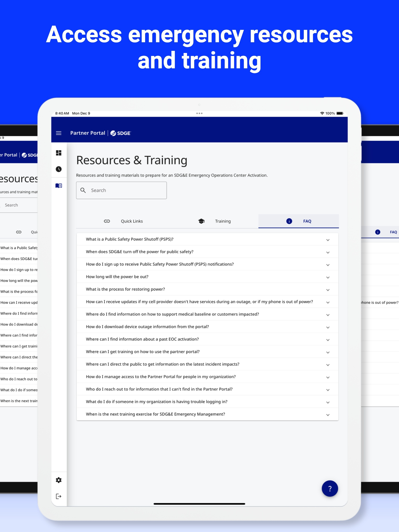Open settings via gear icon
The height and width of the screenshot is (532, 399).
(58, 480)
